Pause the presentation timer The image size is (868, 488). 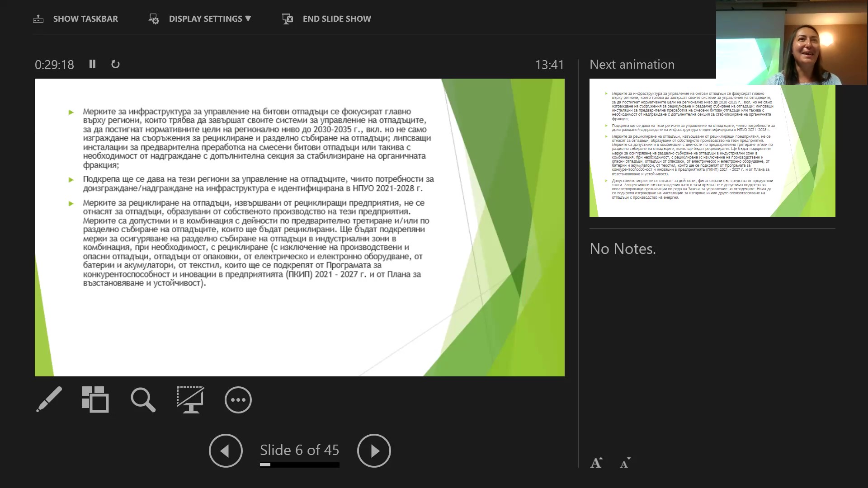pos(92,64)
